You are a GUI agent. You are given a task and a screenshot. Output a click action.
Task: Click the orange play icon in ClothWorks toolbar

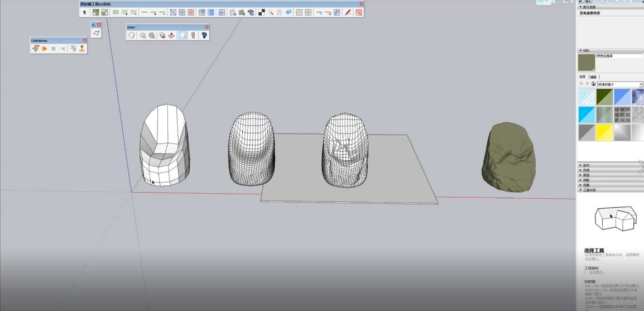(x=44, y=49)
